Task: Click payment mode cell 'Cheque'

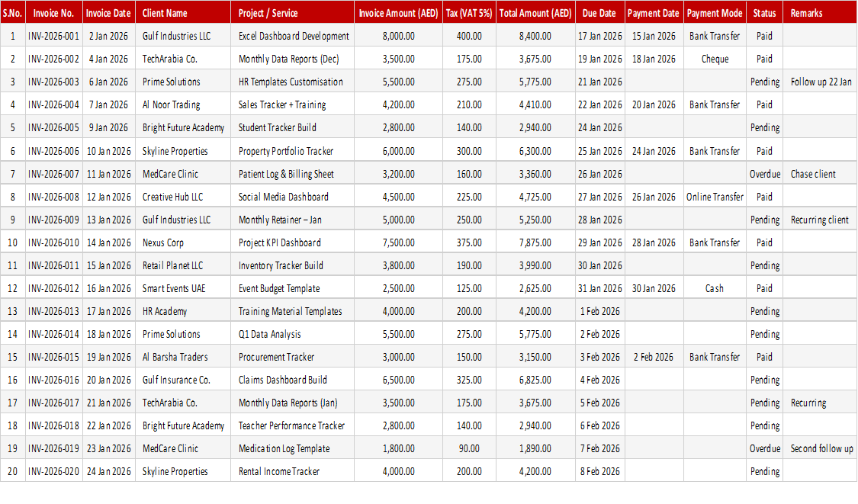Action: click(x=715, y=59)
